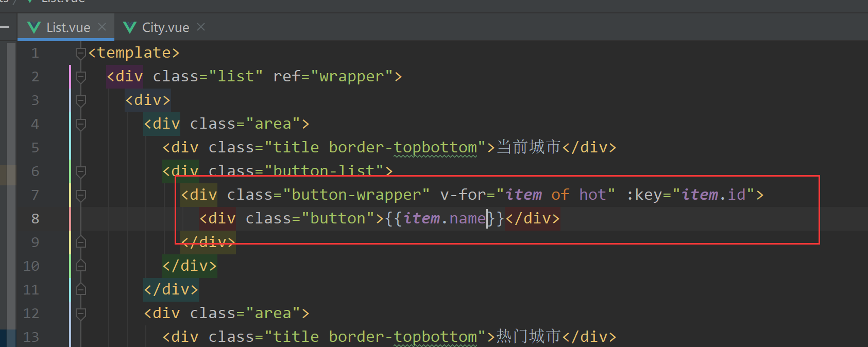
Task: Click the Vue icon on List.vue tab
Action: coord(34,27)
